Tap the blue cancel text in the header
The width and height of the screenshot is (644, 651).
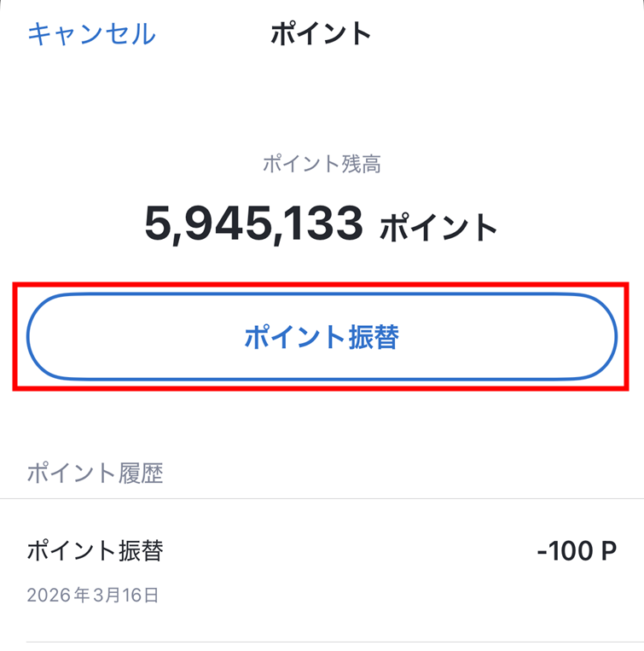click(91, 34)
